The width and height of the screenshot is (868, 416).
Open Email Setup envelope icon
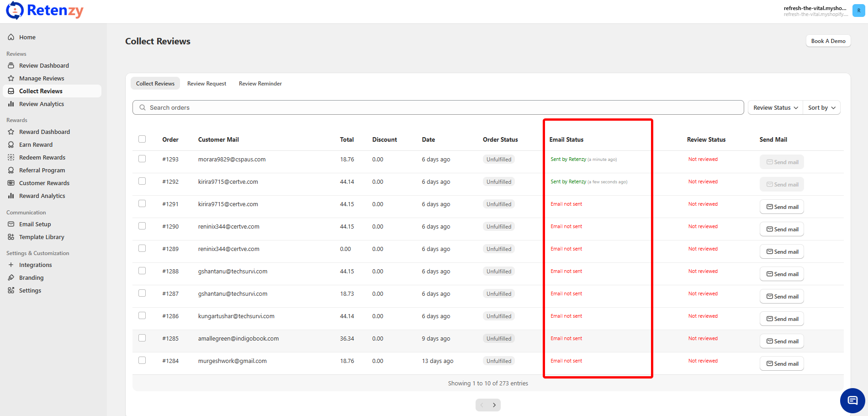(11, 224)
